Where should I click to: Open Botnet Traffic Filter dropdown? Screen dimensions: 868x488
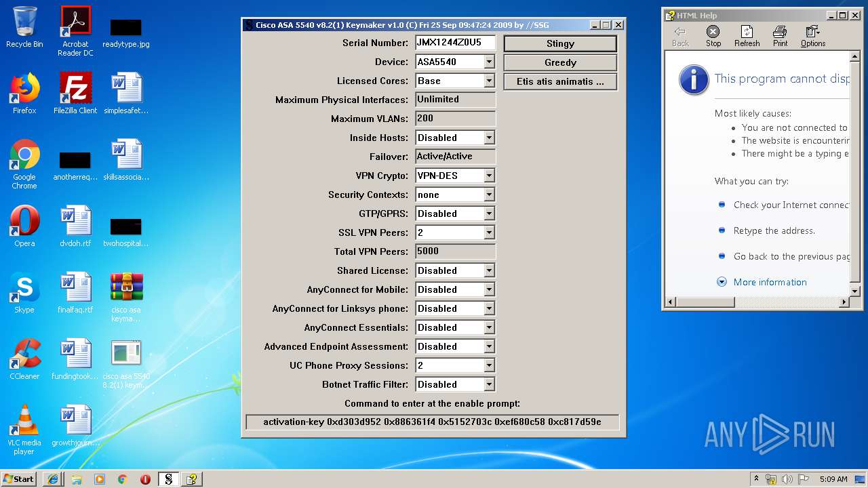pos(490,384)
